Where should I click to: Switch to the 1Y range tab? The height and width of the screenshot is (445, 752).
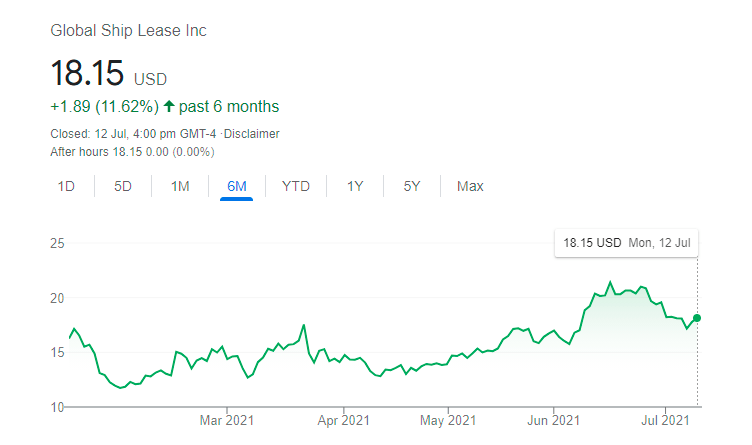pos(355,186)
